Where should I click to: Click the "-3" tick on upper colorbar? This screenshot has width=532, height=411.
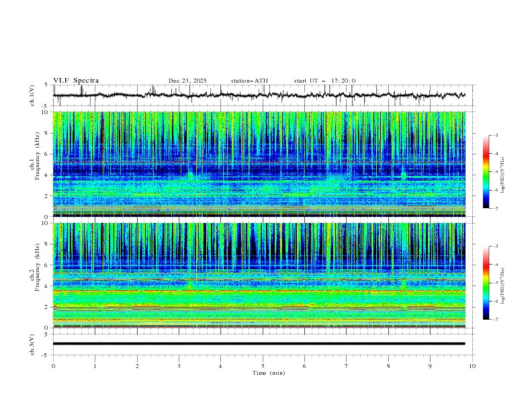pyautogui.click(x=496, y=135)
